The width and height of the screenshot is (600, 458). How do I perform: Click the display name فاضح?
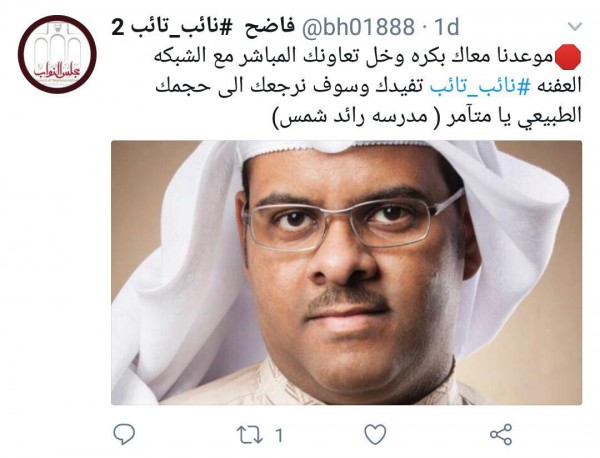pos(270,27)
